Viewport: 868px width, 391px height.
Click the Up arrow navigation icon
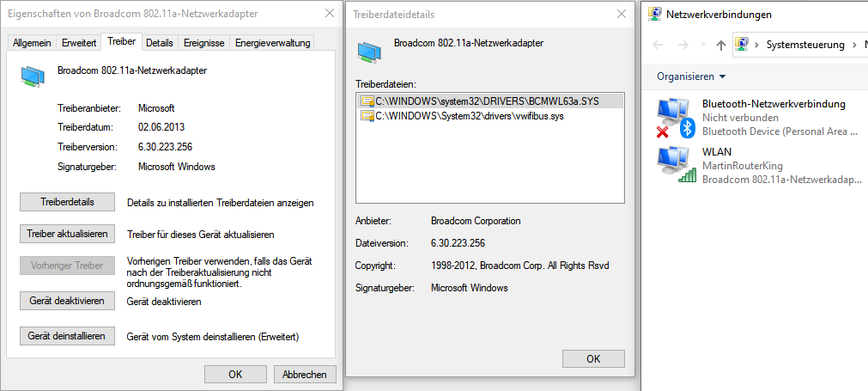pyautogui.click(x=720, y=45)
